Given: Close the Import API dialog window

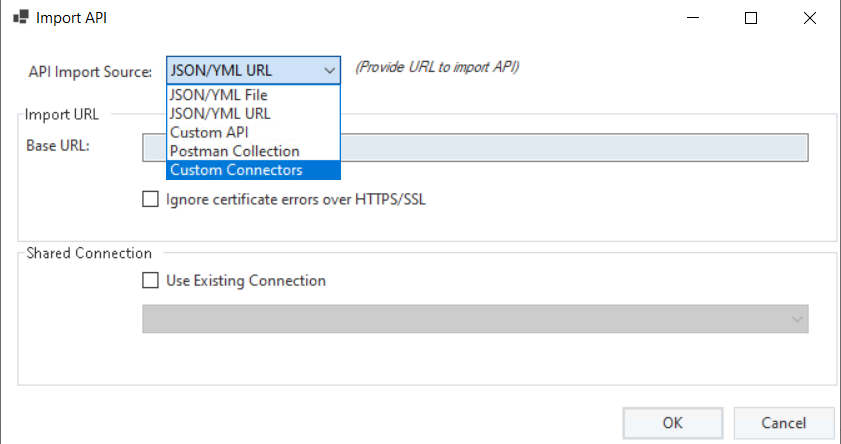Looking at the screenshot, I should [810, 18].
